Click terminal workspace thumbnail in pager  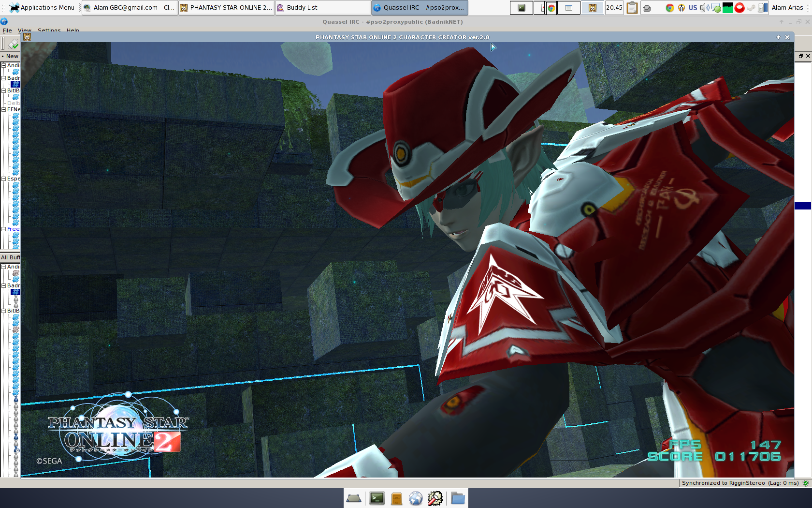coord(522,8)
